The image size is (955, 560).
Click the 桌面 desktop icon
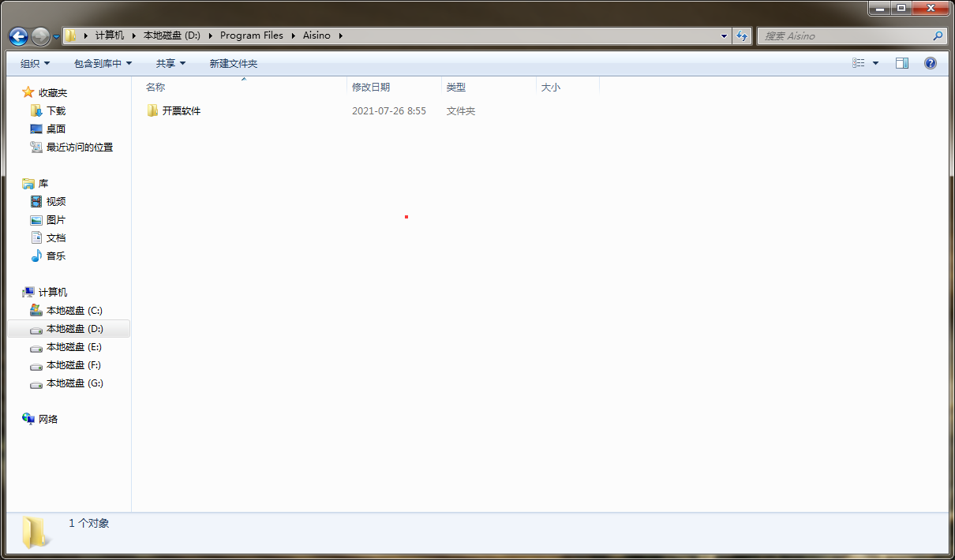(x=36, y=129)
